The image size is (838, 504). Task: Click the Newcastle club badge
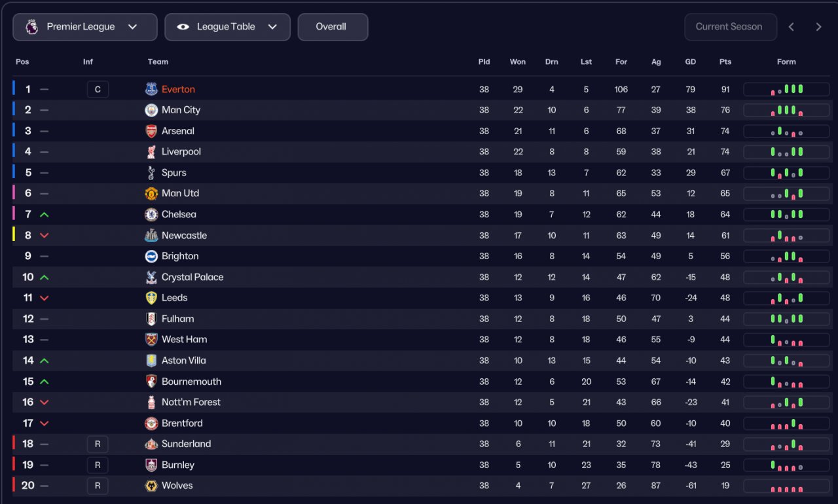151,236
